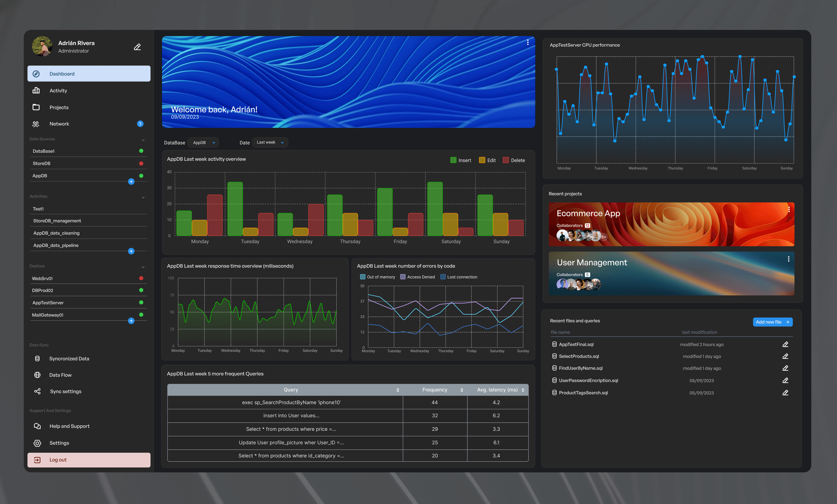The width and height of the screenshot is (837, 504).
Task: Click the Add new file button
Action: click(773, 322)
